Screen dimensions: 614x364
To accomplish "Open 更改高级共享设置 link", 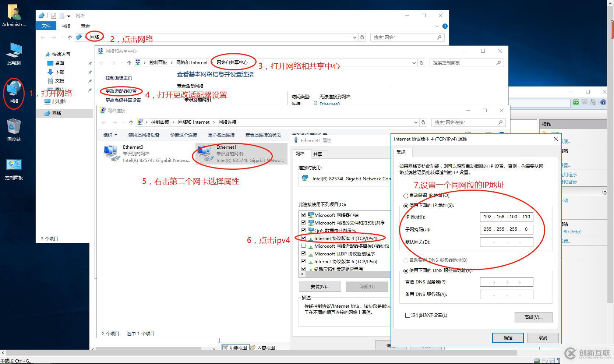I will [123, 100].
